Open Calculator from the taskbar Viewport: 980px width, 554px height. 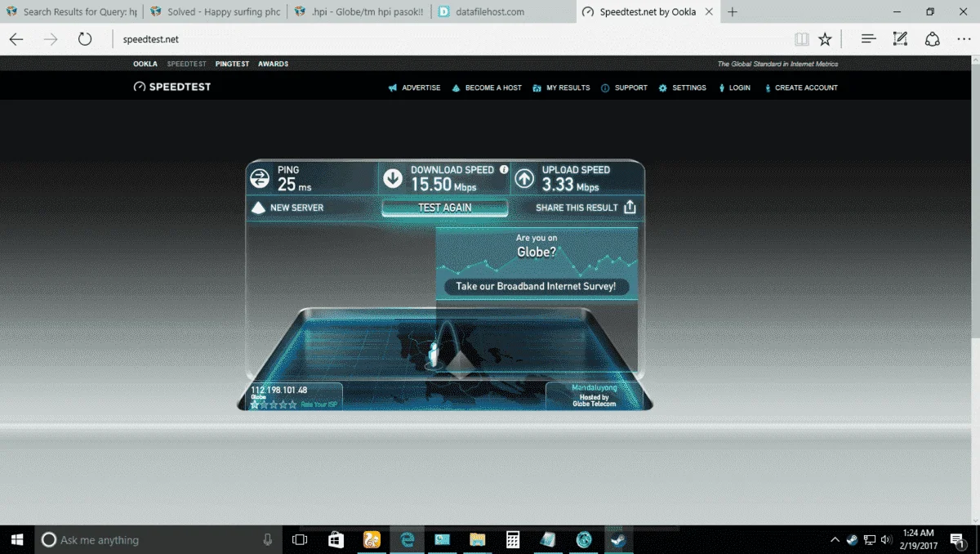tap(513, 539)
